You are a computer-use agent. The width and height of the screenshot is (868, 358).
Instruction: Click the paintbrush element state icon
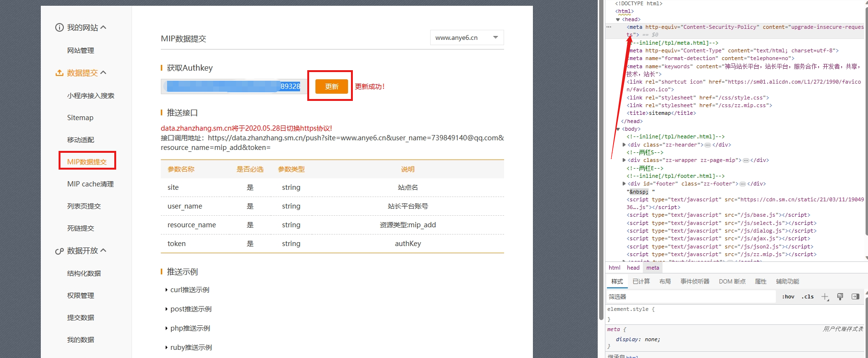coord(840,296)
